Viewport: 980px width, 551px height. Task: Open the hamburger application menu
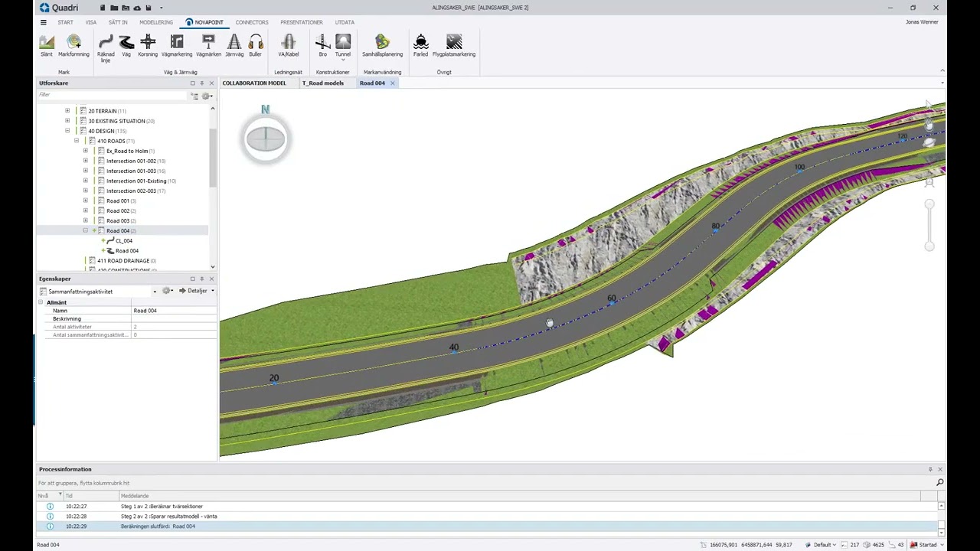coord(44,22)
